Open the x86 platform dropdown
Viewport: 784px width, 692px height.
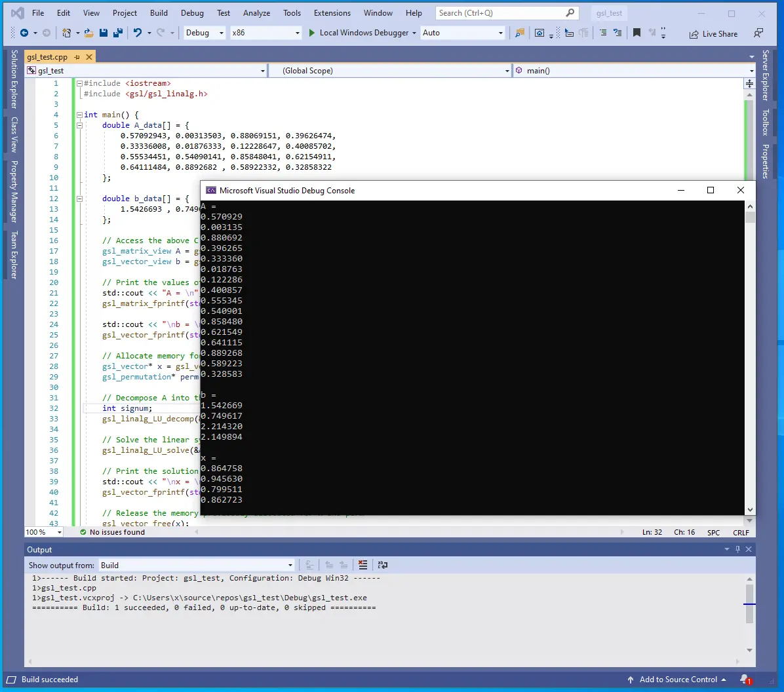(265, 33)
